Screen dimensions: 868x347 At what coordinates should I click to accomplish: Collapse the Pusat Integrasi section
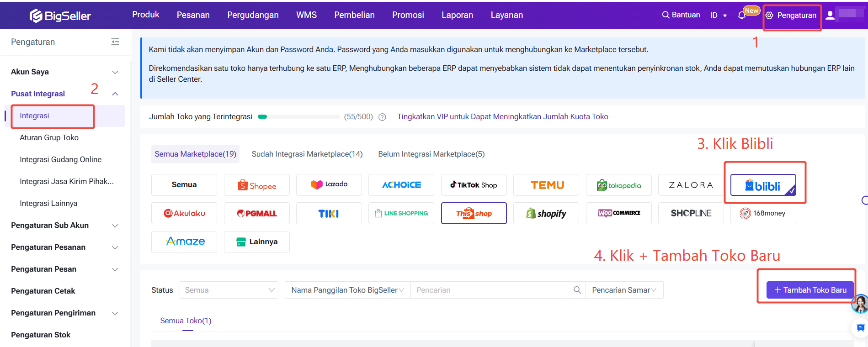[x=115, y=94]
